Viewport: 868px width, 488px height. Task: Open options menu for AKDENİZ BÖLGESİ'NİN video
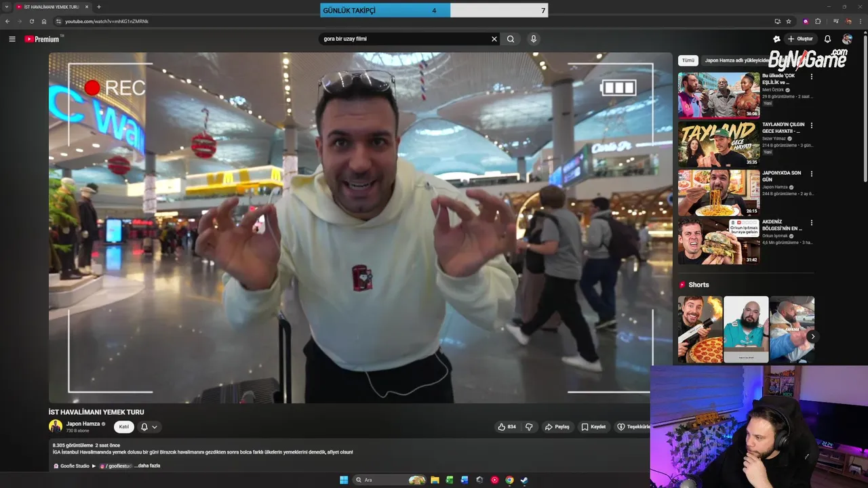tap(811, 222)
